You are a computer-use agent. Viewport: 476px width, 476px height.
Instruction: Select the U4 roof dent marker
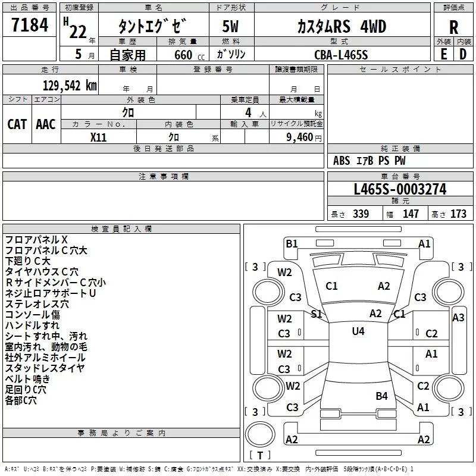click(358, 331)
